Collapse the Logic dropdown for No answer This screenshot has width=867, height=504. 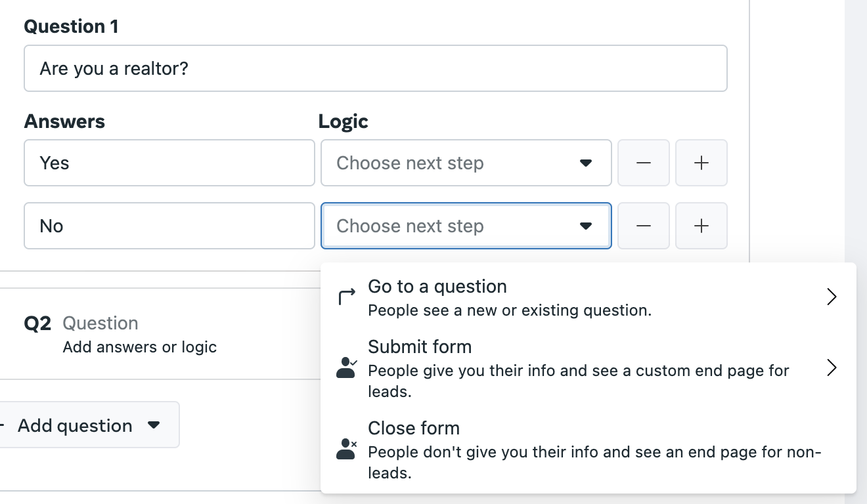[466, 226]
